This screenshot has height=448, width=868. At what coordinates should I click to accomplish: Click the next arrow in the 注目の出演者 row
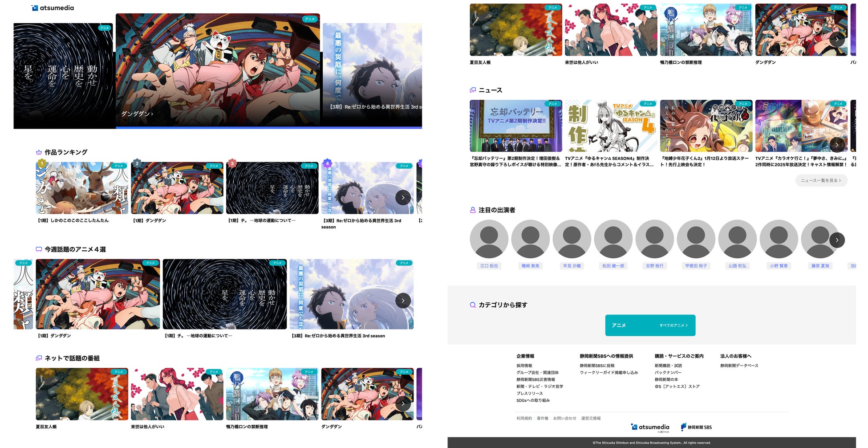coord(837,240)
